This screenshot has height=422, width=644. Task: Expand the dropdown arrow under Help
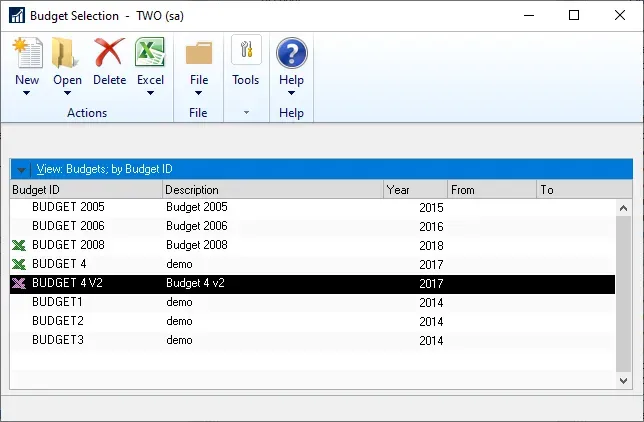tap(291, 94)
